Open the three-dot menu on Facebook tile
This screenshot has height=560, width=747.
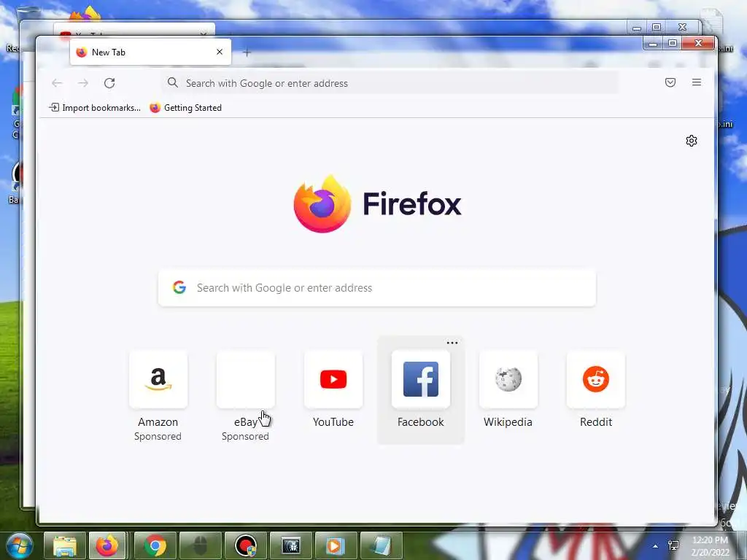(x=452, y=343)
